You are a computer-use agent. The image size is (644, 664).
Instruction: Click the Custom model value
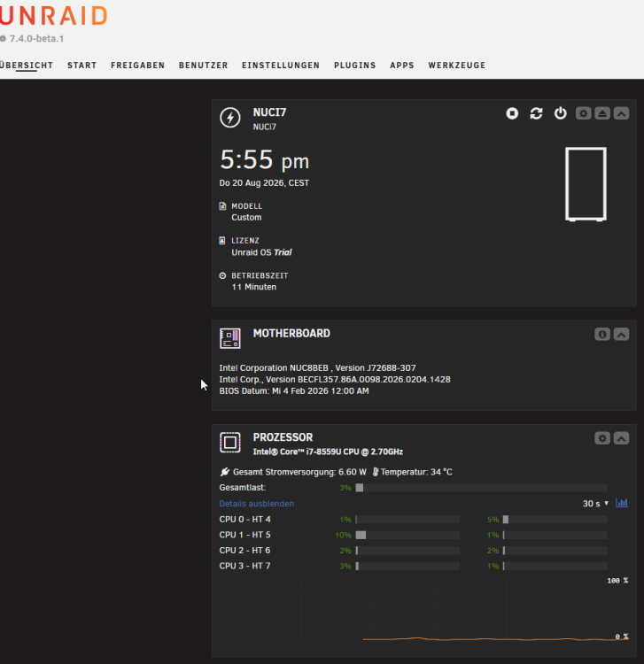pyautogui.click(x=246, y=218)
